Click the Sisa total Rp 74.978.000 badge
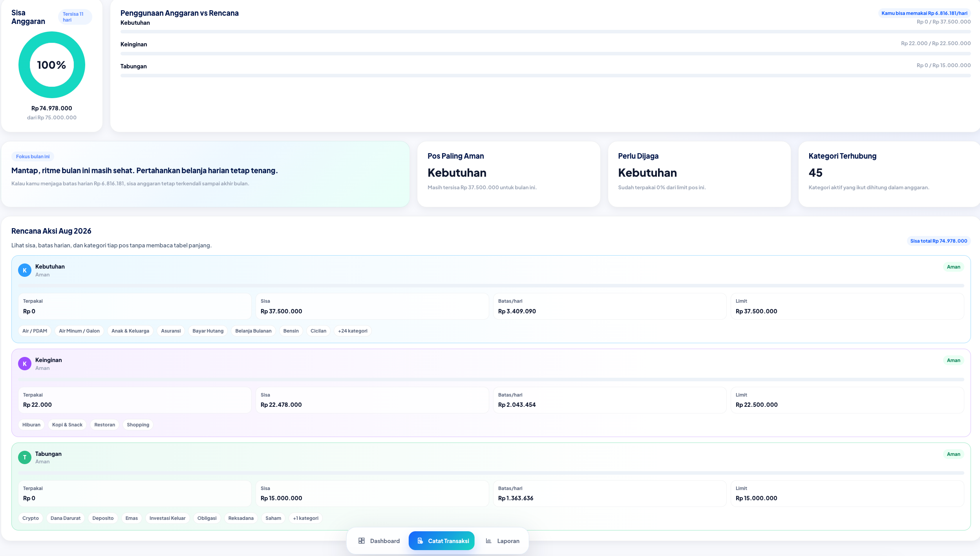The image size is (980, 556). point(939,241)
